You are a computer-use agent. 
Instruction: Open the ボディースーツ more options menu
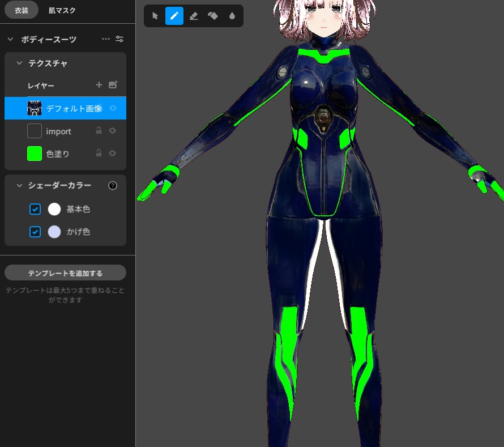click(x=106, y=39)
